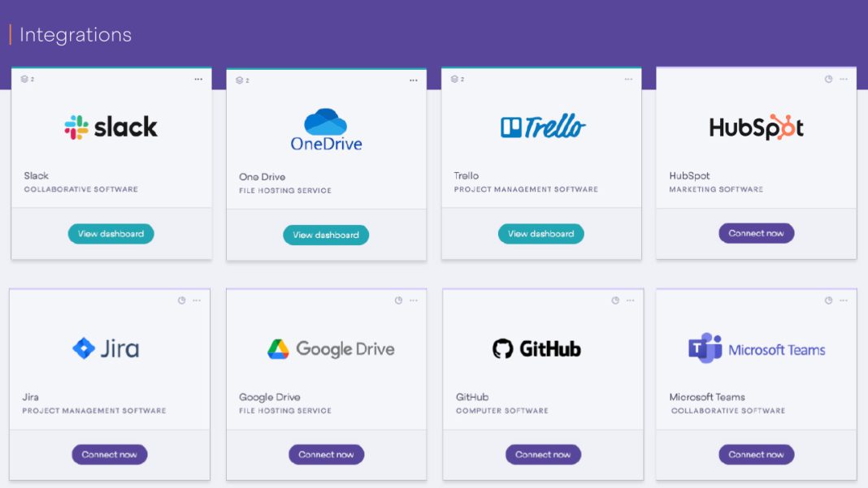Click the Slack card title text

(x=36, y=175)
